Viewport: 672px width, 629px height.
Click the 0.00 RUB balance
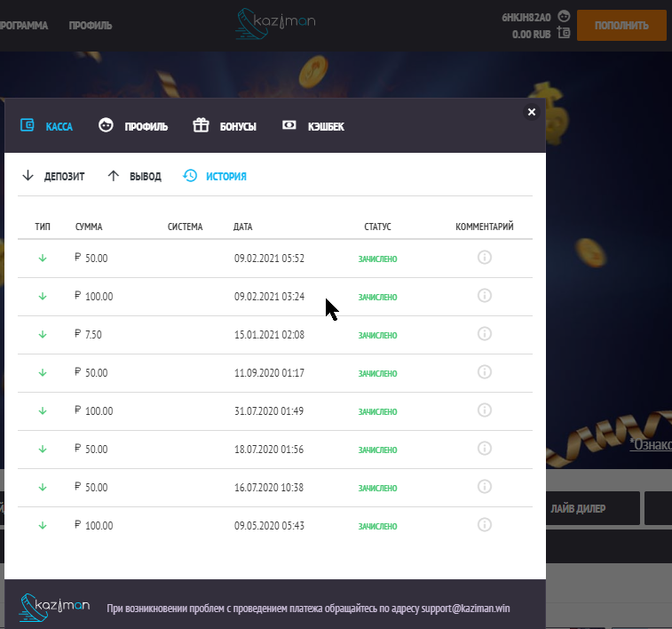click(x=532, y=35)
